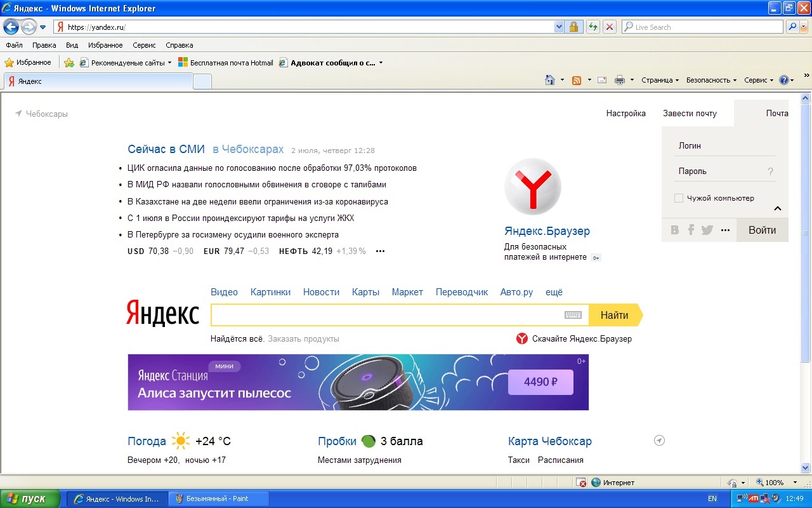Image resolution: width=812 pixels, height=508 pixels.
Task: Click the Яндекс Станция banner ad
Action: 358,382
